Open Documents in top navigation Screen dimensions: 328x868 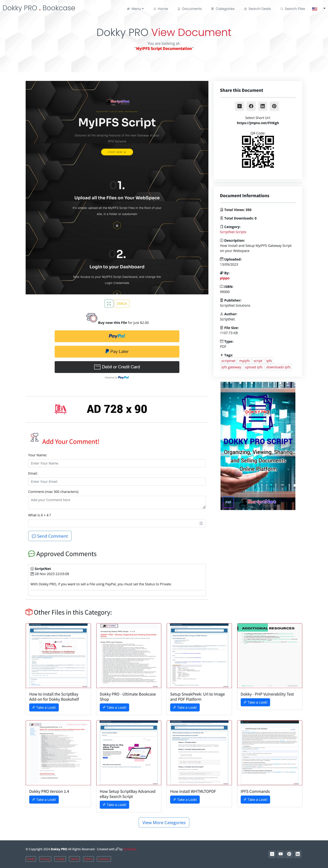pos(190,9)
